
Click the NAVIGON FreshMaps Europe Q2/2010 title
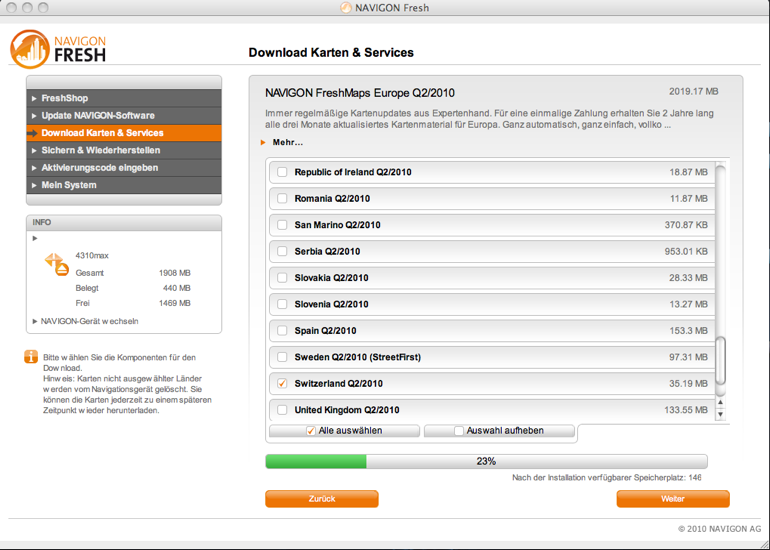click(x=360, y=93)
